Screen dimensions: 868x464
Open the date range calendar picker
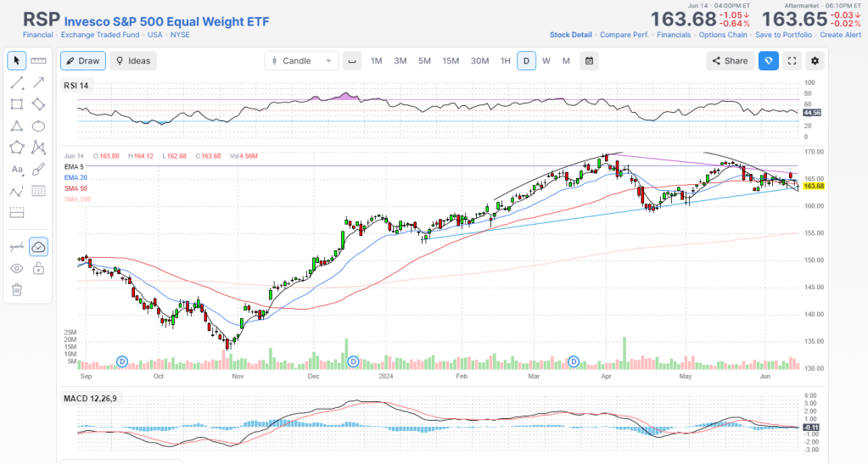590,61
